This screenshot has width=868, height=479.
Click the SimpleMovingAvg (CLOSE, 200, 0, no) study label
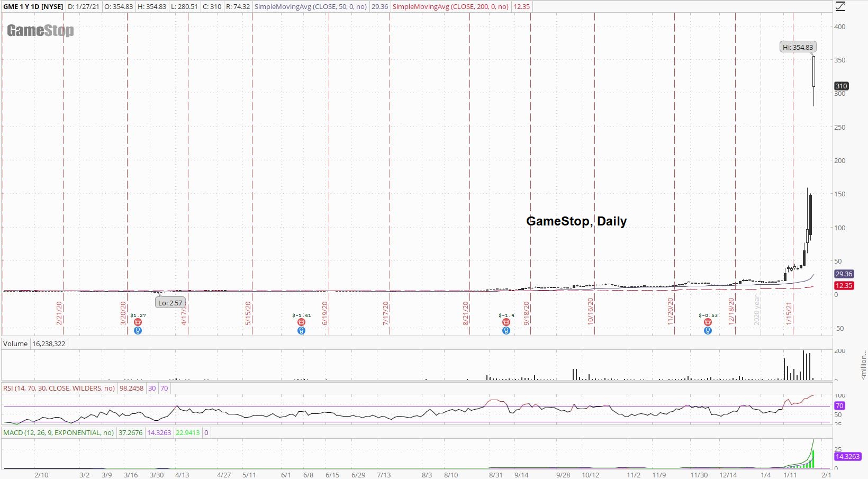(x=451, y=7)
